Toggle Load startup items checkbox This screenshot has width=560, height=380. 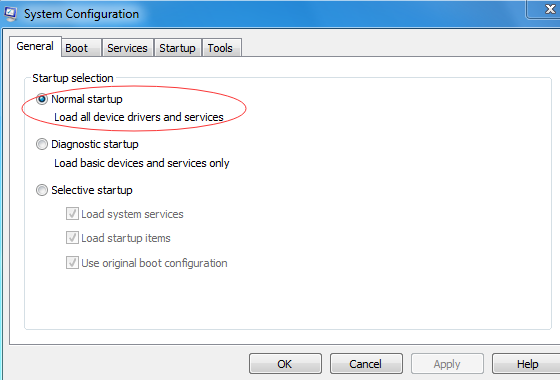coord(72,238)
